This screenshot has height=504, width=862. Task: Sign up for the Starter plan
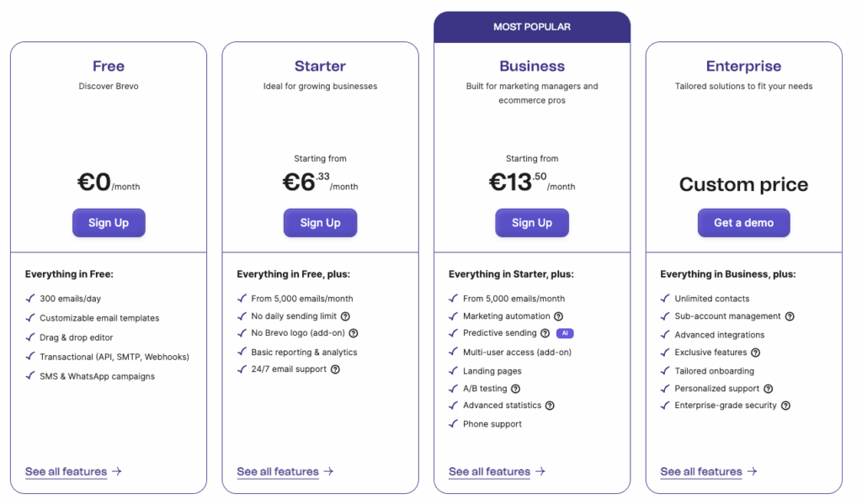click(x=320, y=222)
